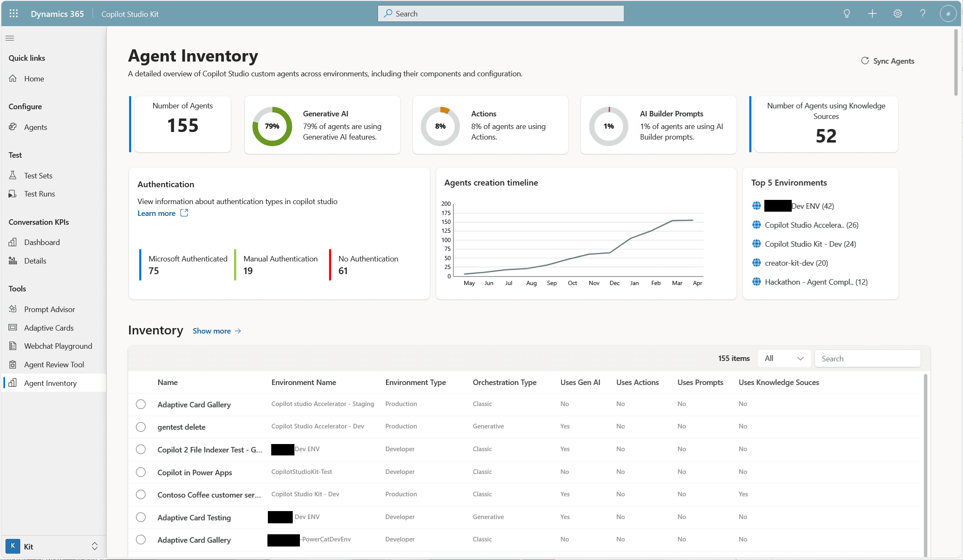Open the Contoso Coffee customer ser... agent name
Viewport: 963px width, 560px height.
209,495
